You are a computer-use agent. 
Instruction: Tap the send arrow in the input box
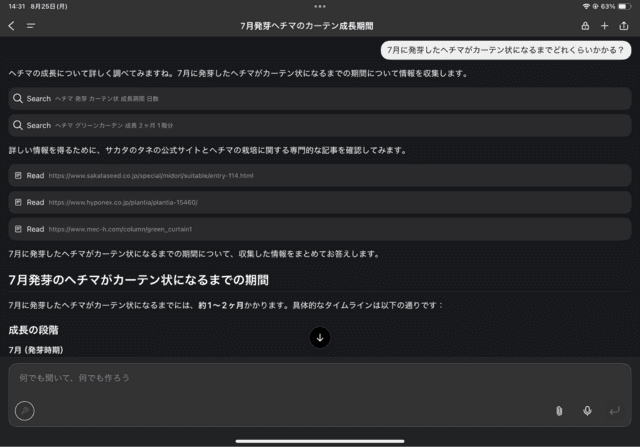click(x=614, y=411)
